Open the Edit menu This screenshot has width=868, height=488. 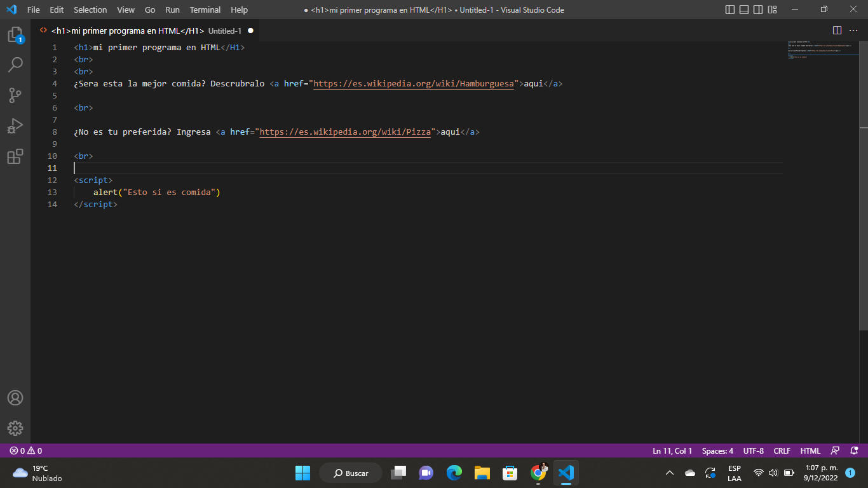pos(57,10)
